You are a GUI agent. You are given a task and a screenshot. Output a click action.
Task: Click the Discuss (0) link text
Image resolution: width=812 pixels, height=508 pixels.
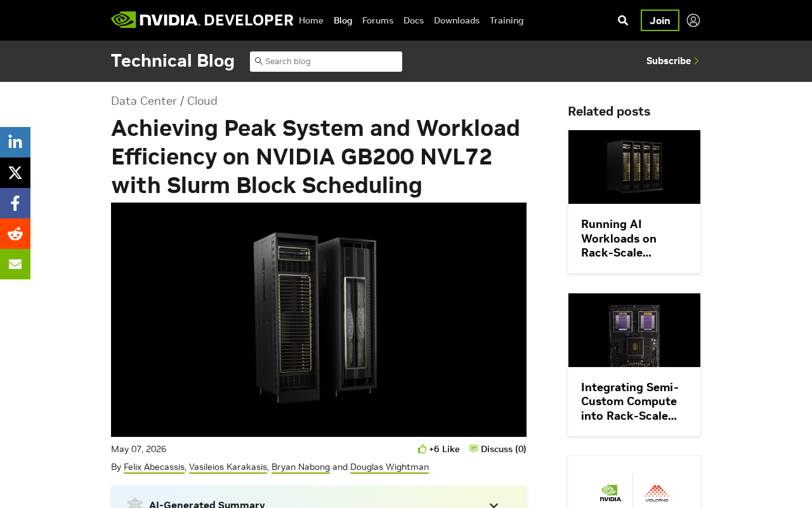coord(504,449)
